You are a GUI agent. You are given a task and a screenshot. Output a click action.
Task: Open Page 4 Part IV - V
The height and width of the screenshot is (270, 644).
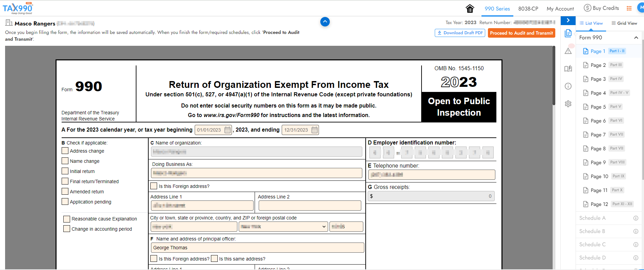pyautogui.click(x=608, y=93)
